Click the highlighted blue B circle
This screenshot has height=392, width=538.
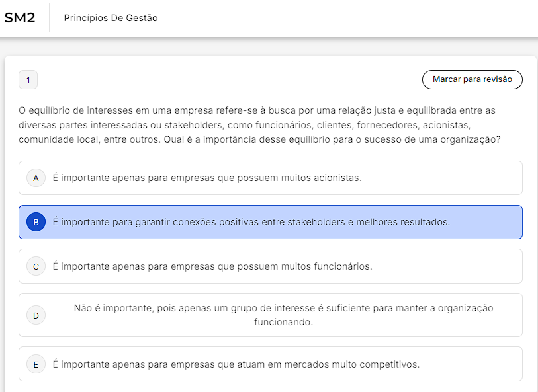(36, 222)
